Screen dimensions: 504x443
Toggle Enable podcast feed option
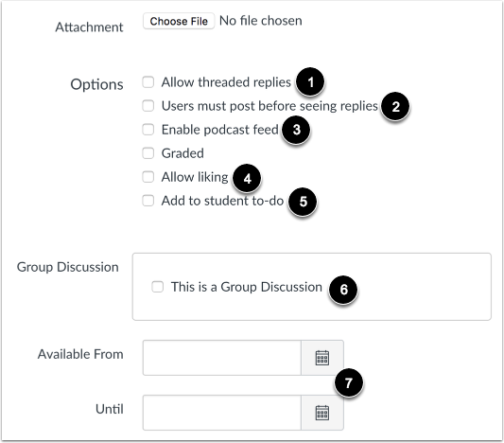point(148,130)
